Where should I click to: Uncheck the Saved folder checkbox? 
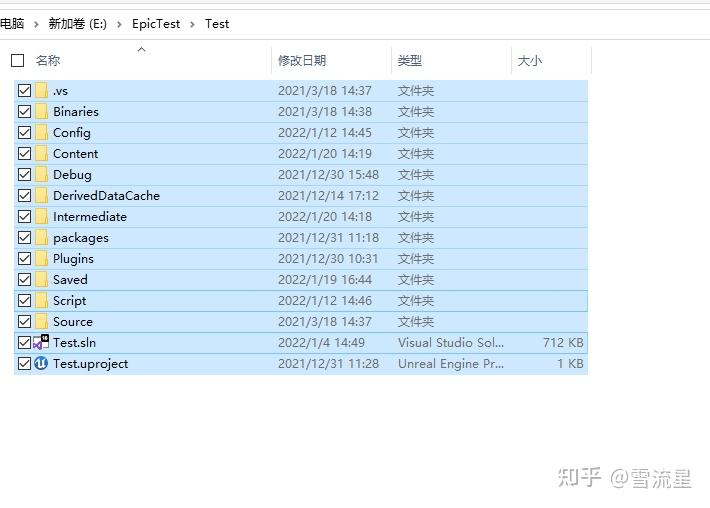click(x=24, y=279)
